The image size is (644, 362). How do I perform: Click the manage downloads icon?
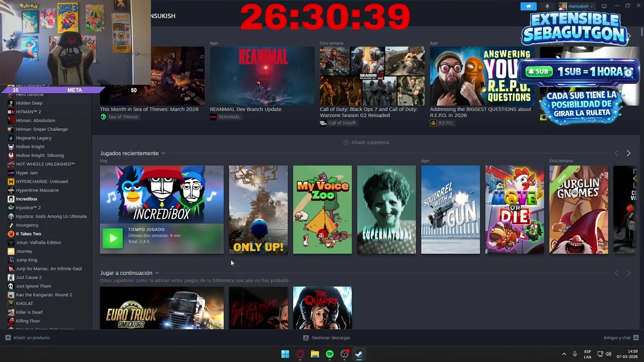306,337
